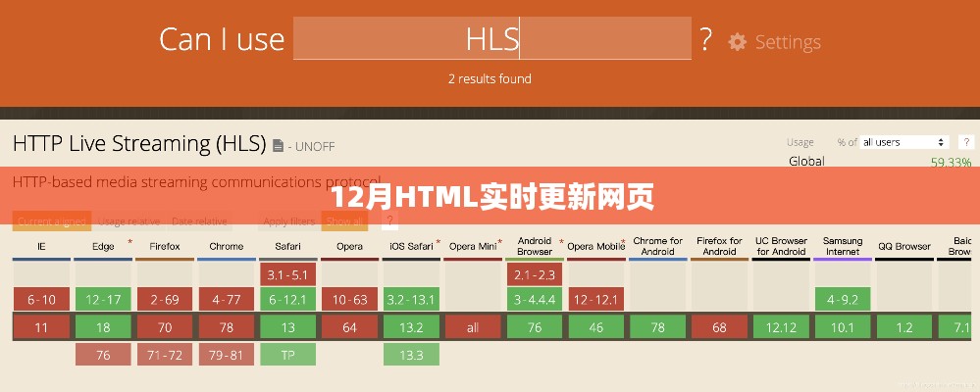Select the Usage relative view button
The image size is (980, 392).
(x=129, y=220)
